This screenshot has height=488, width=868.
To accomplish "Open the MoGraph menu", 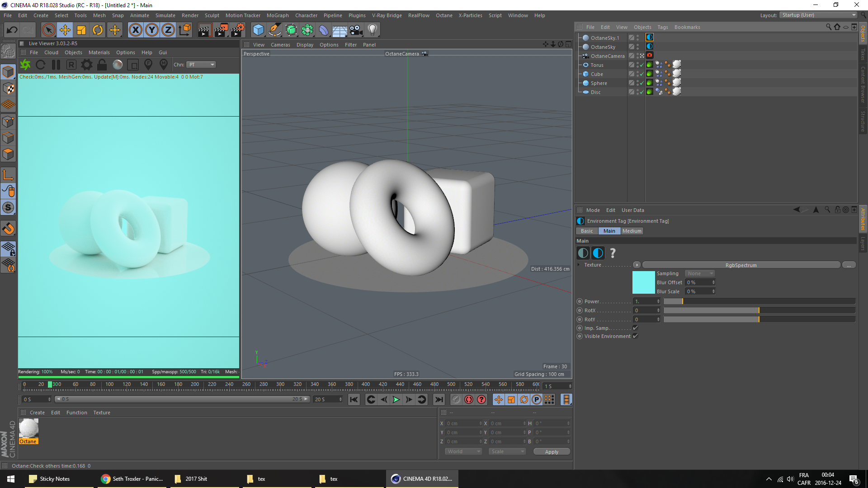I will [277, 15].
